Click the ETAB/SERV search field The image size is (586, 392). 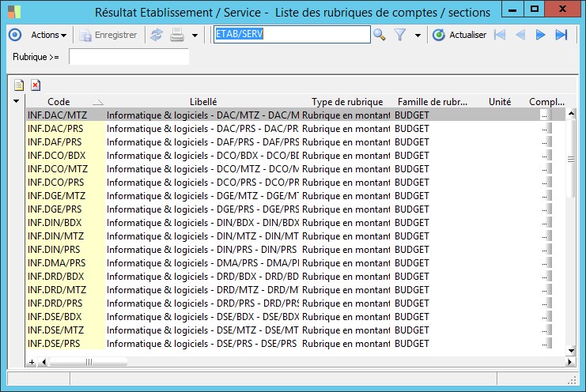[x=292, y=34]
